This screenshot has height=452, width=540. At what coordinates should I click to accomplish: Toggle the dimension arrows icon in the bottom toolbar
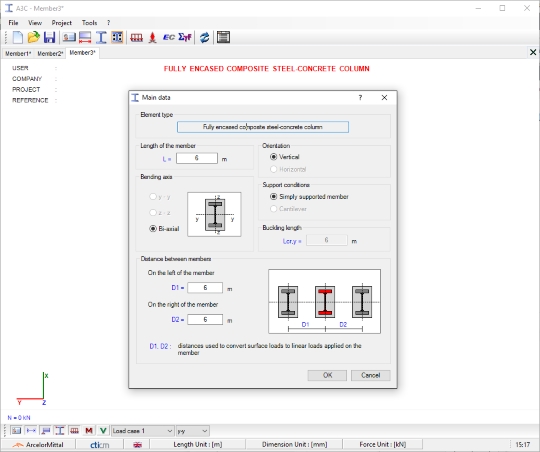tap(31, 431)
